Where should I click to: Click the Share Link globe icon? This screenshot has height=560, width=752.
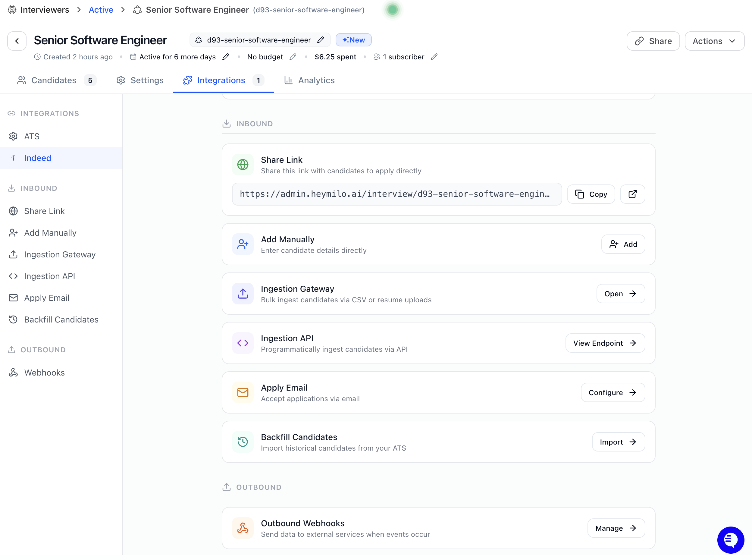point(243,165)
